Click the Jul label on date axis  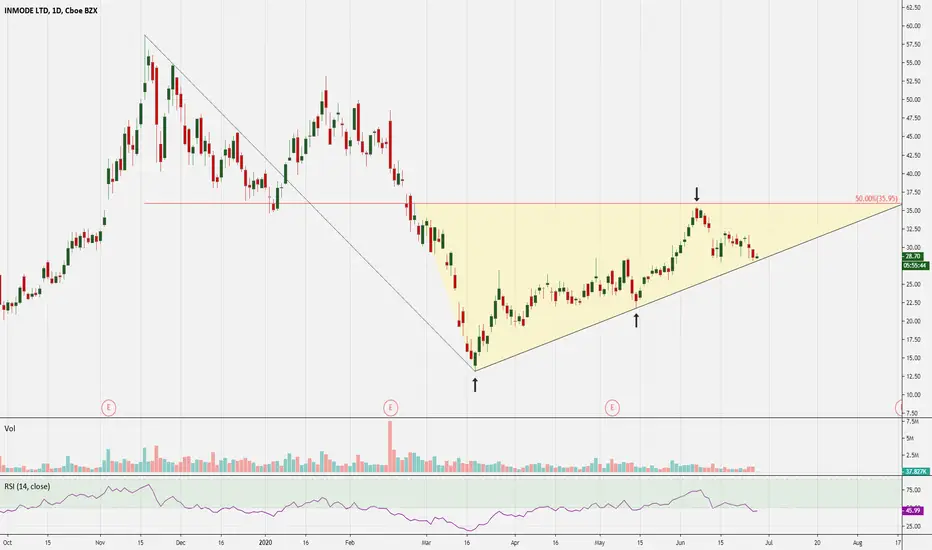(x=769, y=543)
